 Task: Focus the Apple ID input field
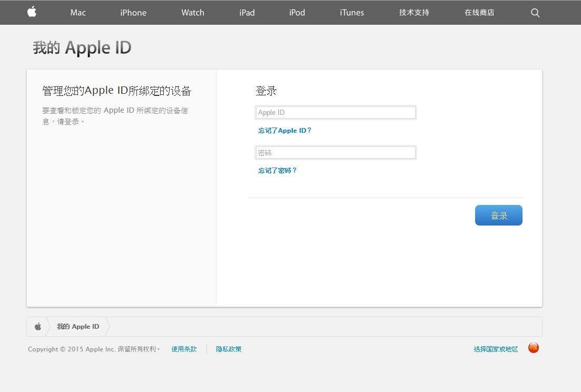click(336, 113)
